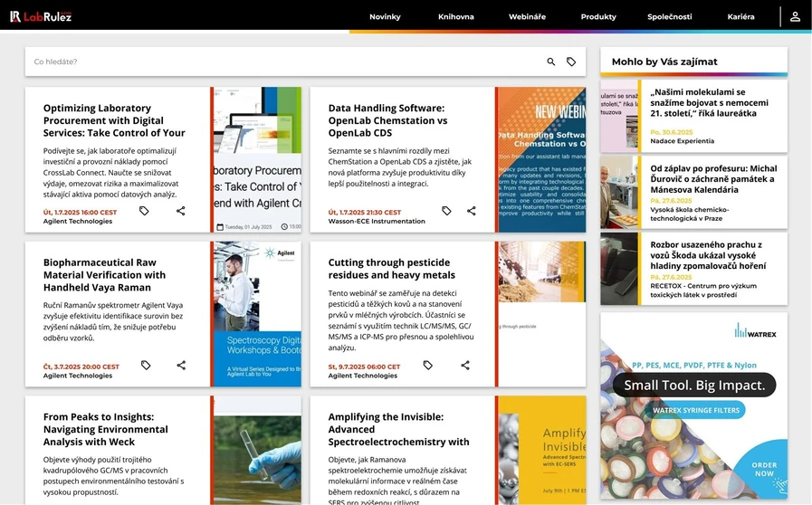This screenshot has height=505, width=812.
Task: Click the user account icon in header
Action: [795, 16]
